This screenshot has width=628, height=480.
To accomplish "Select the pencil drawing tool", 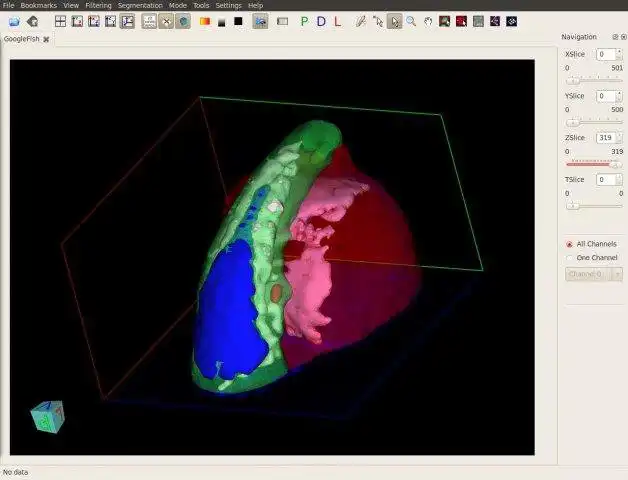I will point(361,21).
